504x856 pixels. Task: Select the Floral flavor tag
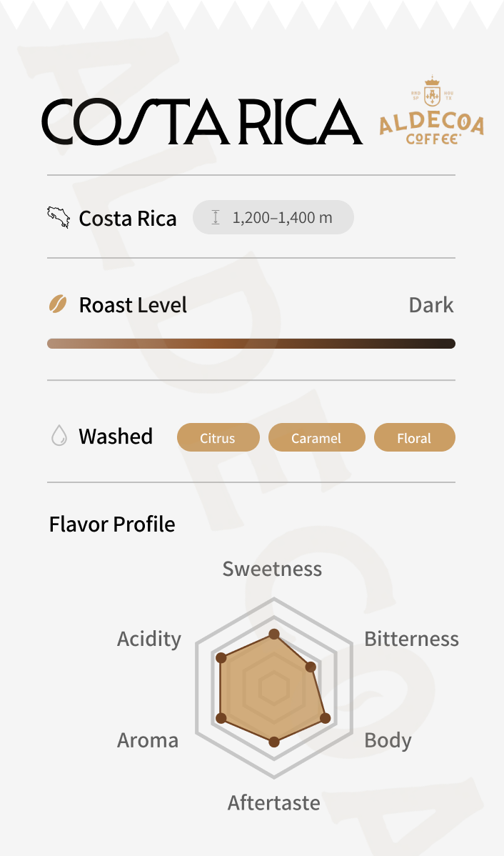(x=414, y=438)
